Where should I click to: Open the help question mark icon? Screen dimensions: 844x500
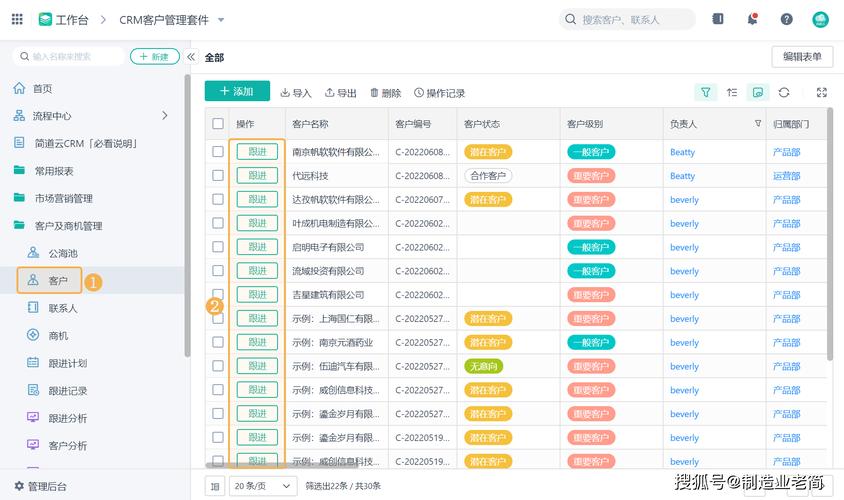point(786,19)
